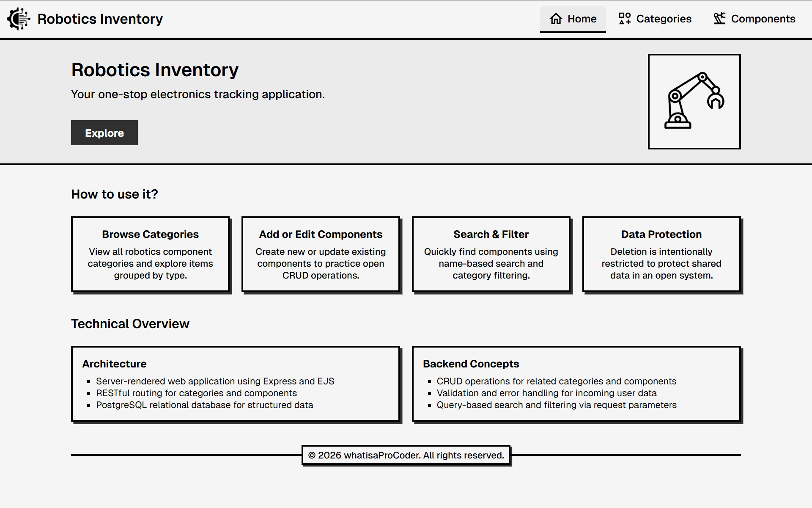812x508 pixels.
Task: Open the Components page
Action: [754, 19]
